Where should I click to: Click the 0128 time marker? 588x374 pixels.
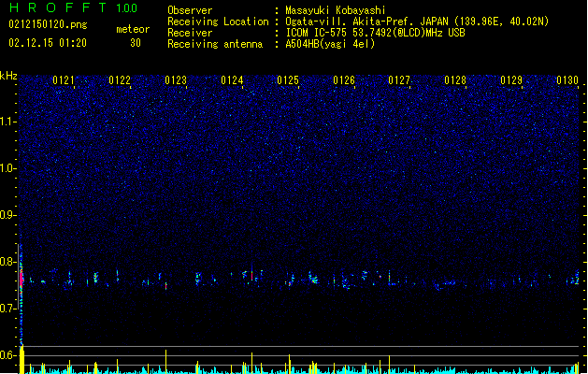(455, 80)
